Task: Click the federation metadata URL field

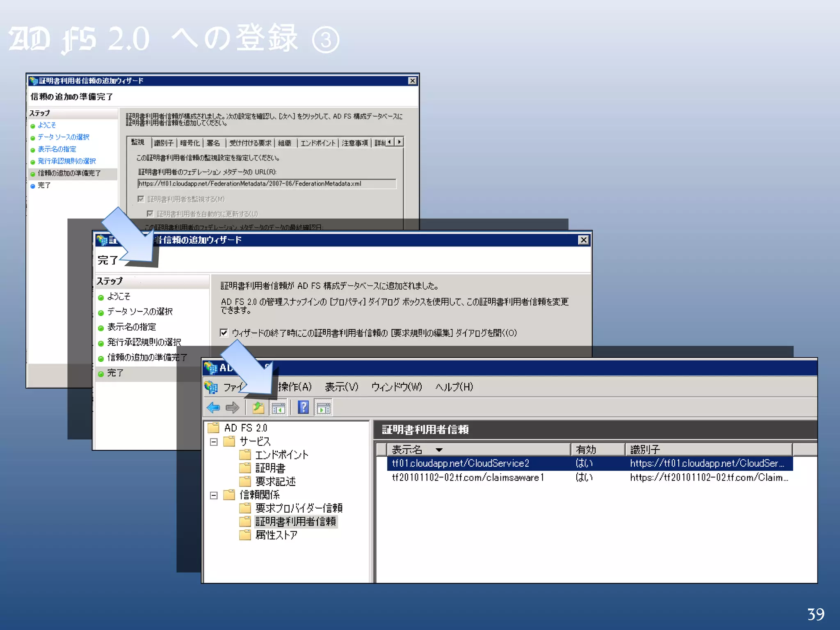Action: [x=267, y=184]
